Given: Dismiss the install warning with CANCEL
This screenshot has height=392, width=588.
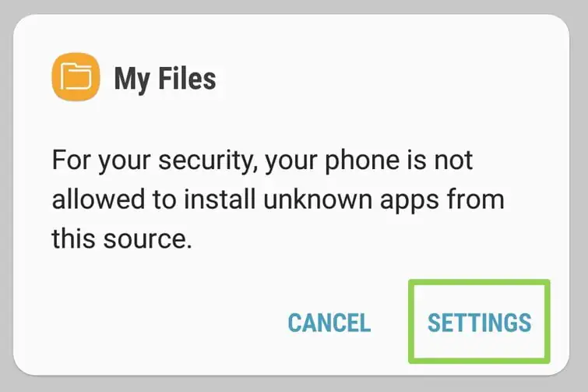Looking at the screenshot, I should [x=329, y=322].
